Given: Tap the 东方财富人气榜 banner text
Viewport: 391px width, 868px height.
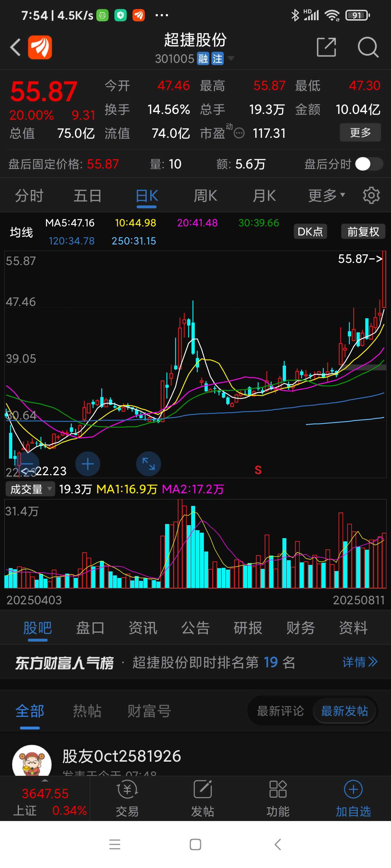Looking at the screenshot, I should click(64, 663).
